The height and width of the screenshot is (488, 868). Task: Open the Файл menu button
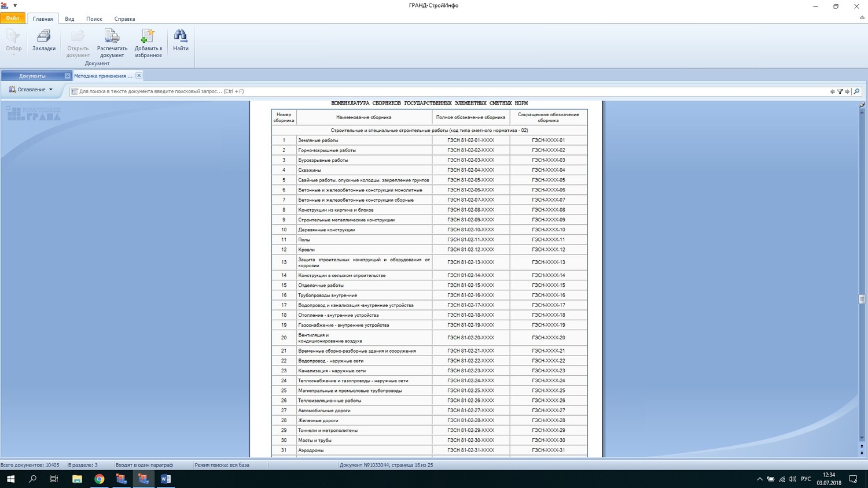click(x=12, y=19)
